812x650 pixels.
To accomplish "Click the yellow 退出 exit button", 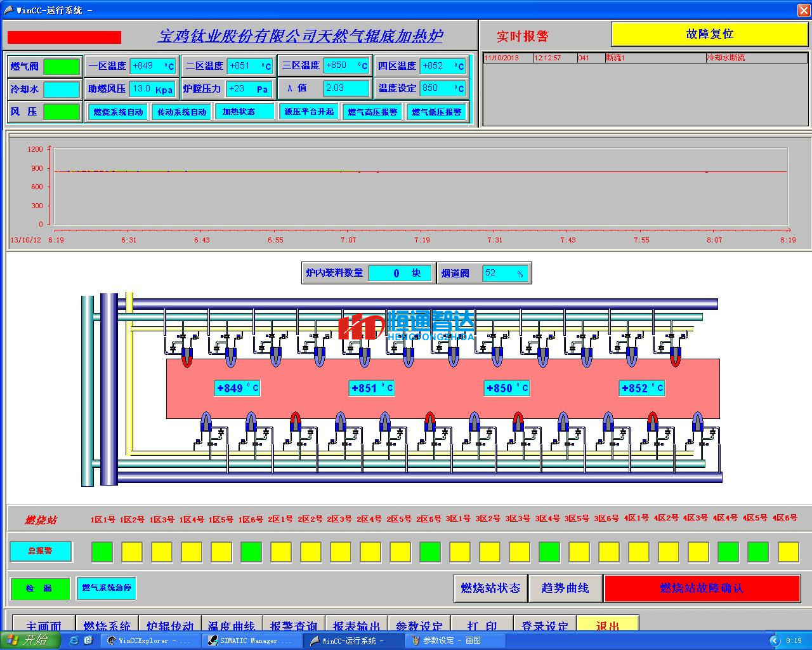I will [608, 625].
